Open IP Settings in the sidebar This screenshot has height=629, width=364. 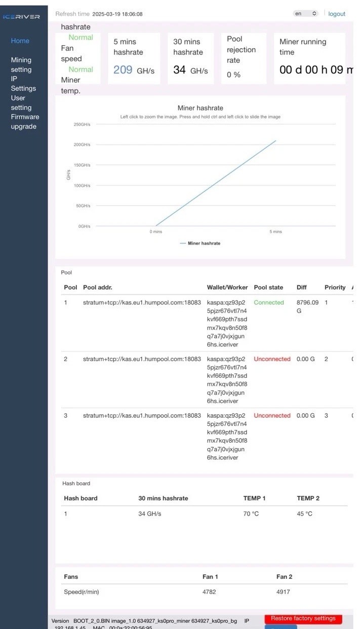23,84
